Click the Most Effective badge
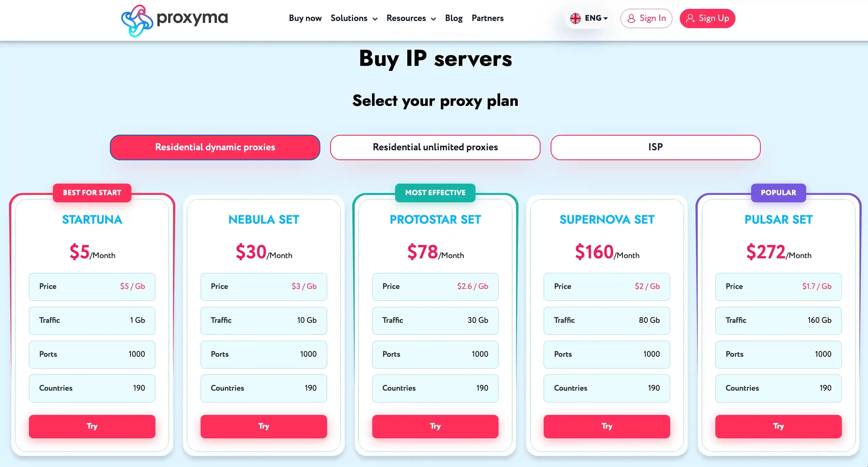The image size is (868, 467). 435,192
